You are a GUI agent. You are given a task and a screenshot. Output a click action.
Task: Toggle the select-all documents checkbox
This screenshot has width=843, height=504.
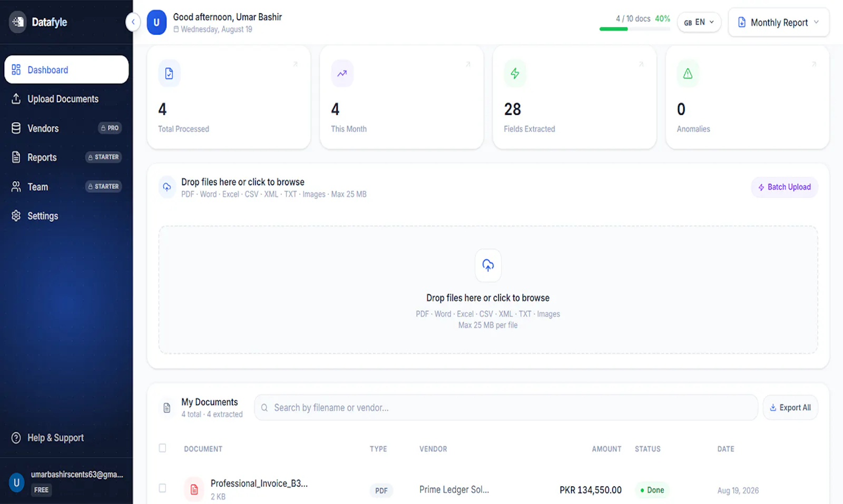tap(162, 448)
